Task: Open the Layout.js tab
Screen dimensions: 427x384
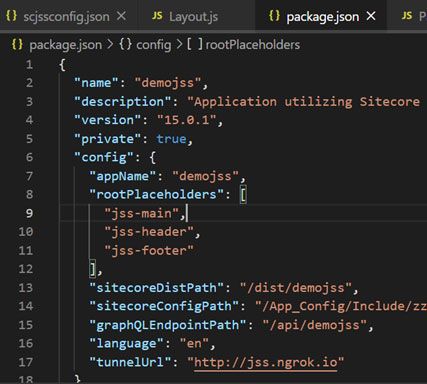Action: (x=193, y=16)
